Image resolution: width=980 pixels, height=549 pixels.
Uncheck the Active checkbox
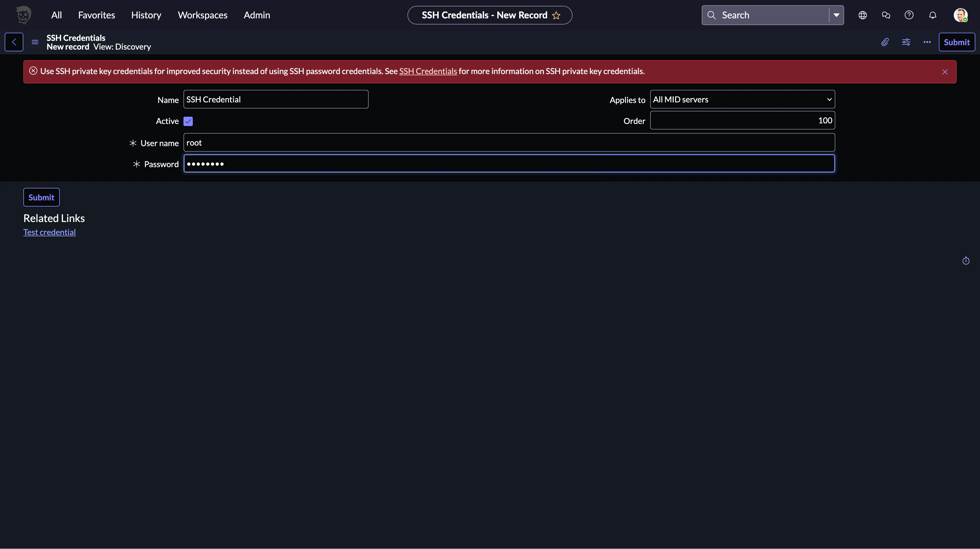tap(188, 121)
